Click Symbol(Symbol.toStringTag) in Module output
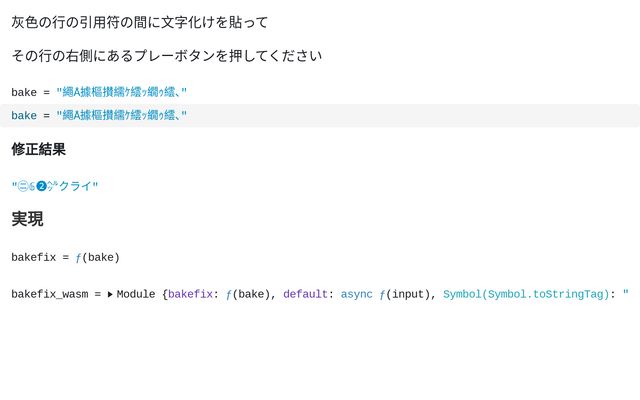640x400 pixels. click(526, 295)
